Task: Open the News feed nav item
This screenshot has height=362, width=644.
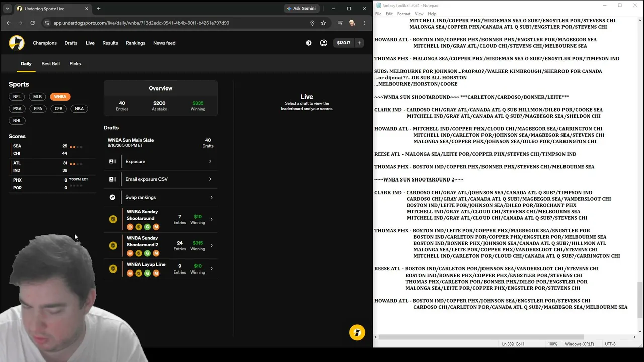Action: point(165,43)
